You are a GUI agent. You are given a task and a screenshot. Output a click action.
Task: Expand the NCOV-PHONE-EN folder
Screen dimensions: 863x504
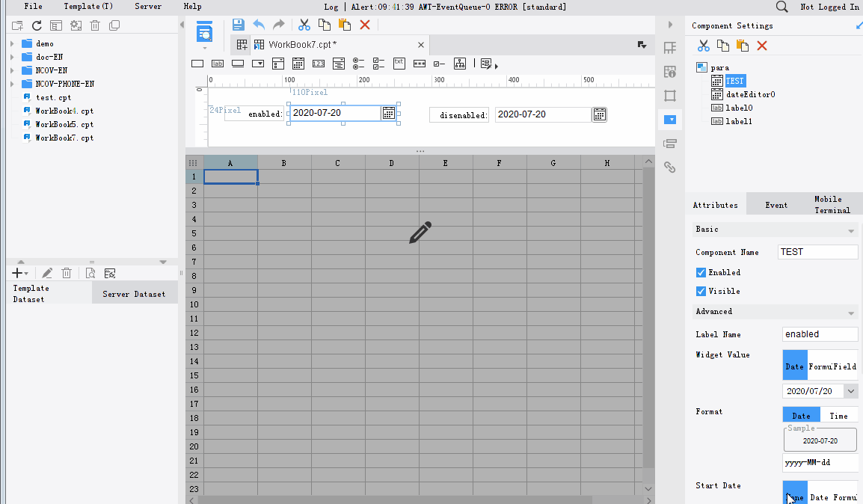pyautogui.click(x=12, y=84)
